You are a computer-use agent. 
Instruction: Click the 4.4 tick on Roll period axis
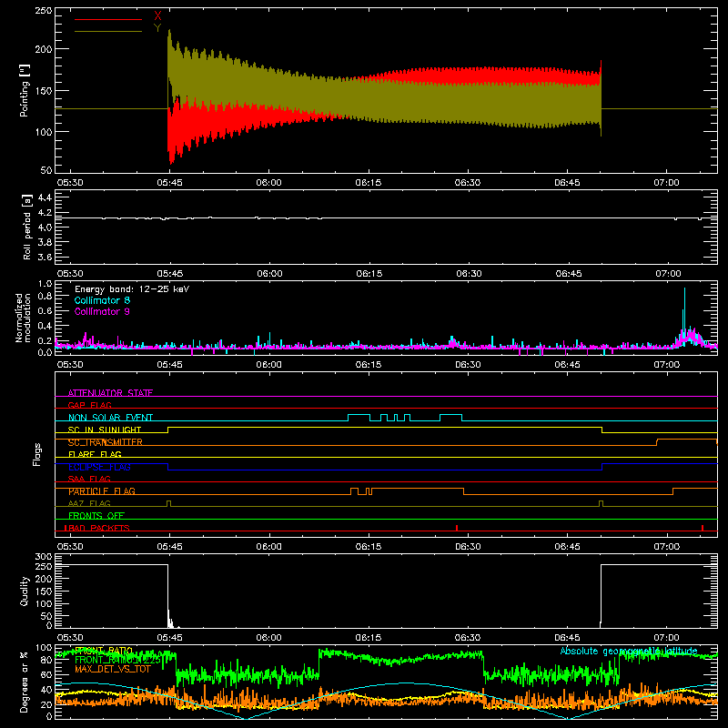coord(45,197)
